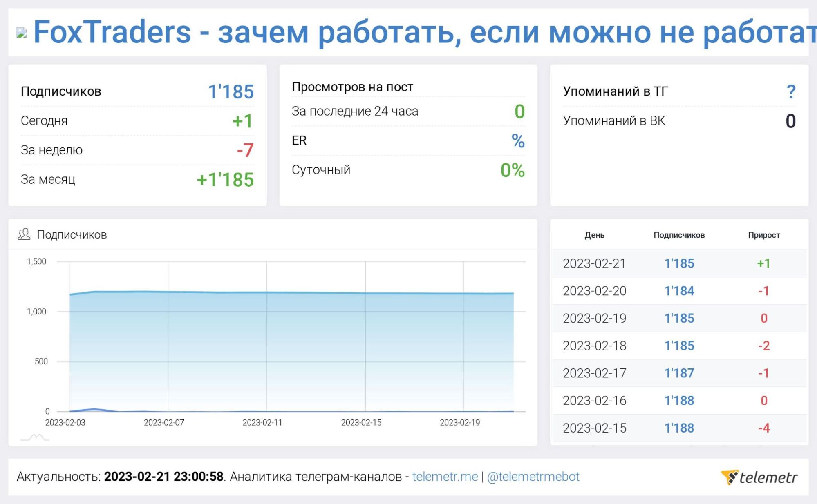Click the 'Прирост' column header
The height and width of the screenshot is (504, 817).
(x=764, y=235)
